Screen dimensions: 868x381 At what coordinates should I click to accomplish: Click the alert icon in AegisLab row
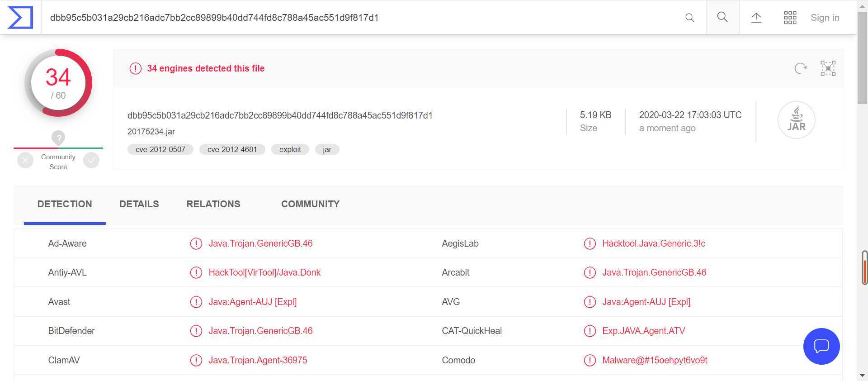pos(590,243)
